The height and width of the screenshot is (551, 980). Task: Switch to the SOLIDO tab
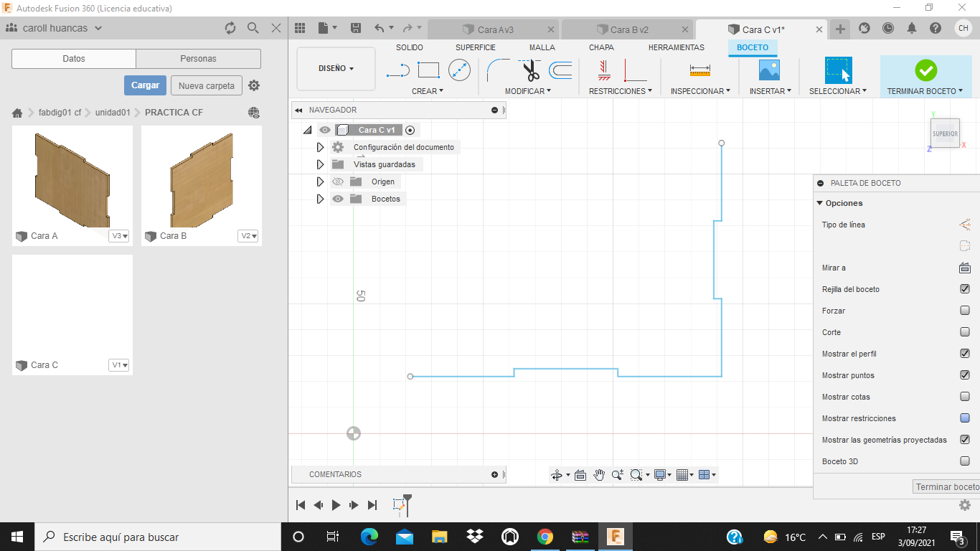(409, 47)
